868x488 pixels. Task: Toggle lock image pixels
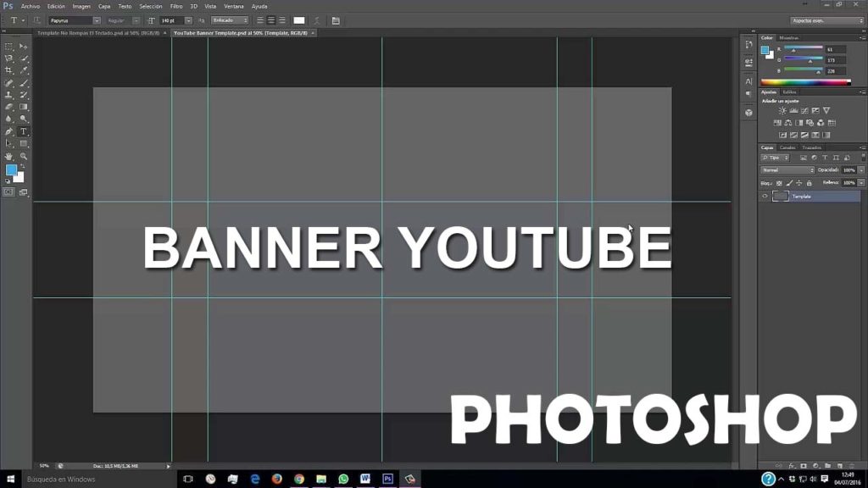pyautogui.click(x=789, y=183)
